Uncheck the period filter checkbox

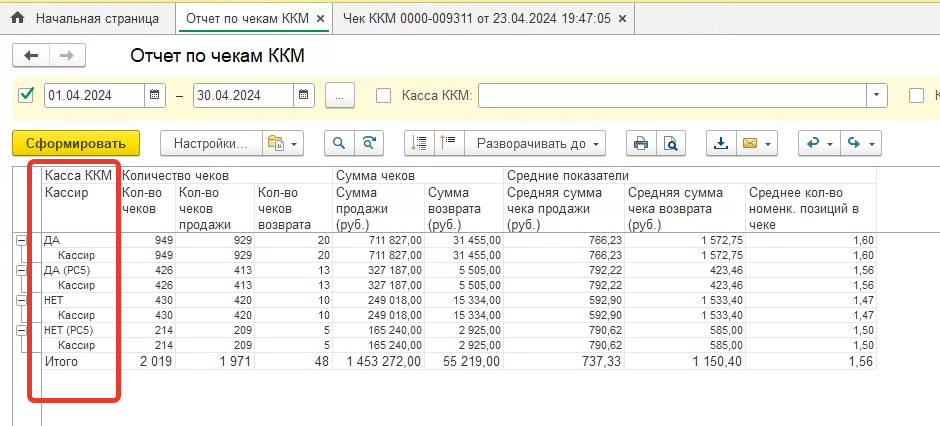27,95
